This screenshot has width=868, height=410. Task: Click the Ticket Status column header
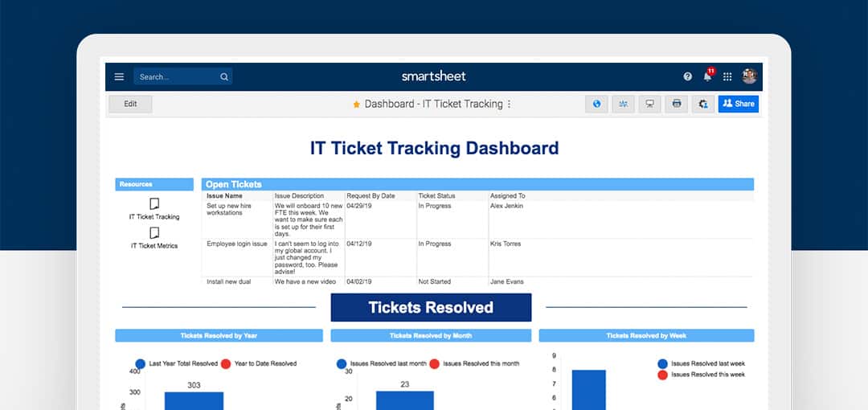pyautogui.click(x=436, y=196)
